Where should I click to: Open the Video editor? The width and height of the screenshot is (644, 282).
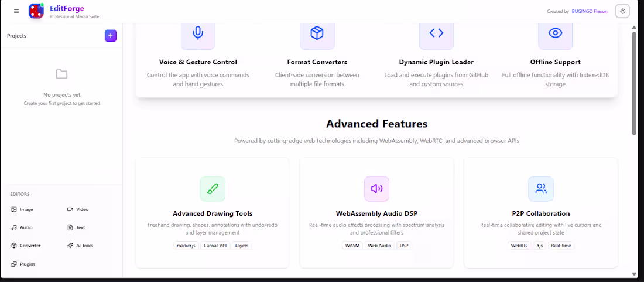[x=78, y=209]
